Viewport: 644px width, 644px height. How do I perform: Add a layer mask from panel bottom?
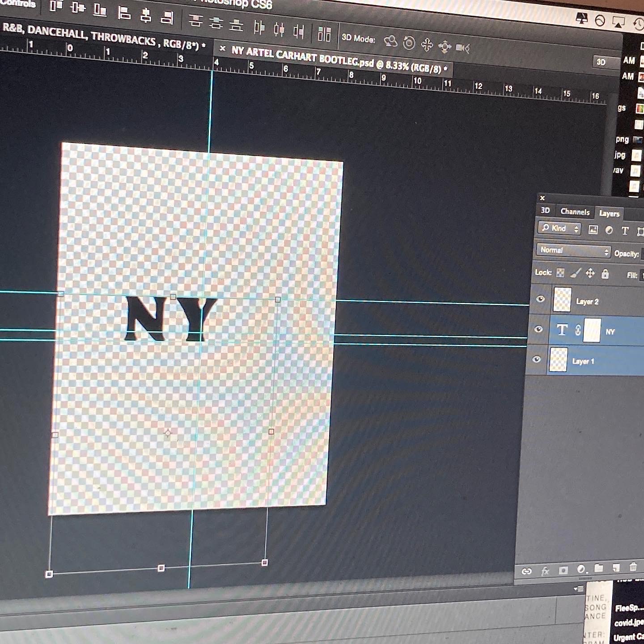pos(563,570)
